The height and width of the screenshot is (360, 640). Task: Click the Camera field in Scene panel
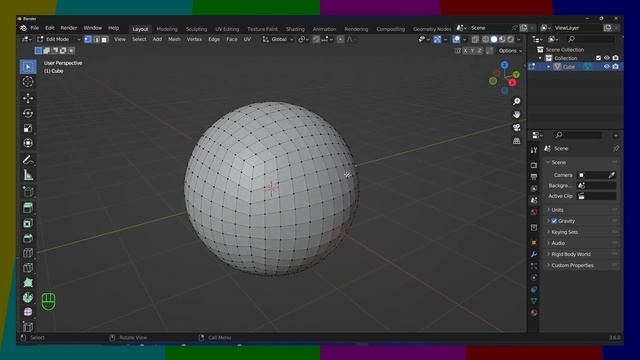click(596, 175)
